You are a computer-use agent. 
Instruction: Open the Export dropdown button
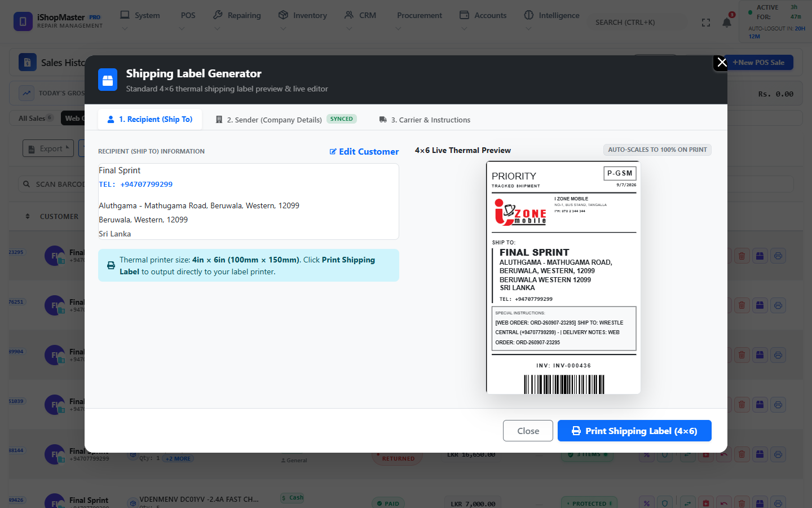(x=48, y=148)
